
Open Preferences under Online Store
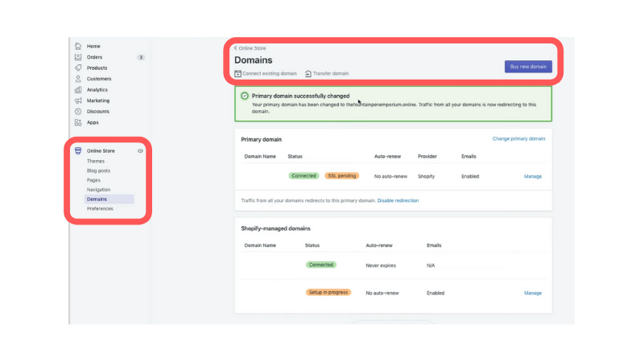coord(100,208)
